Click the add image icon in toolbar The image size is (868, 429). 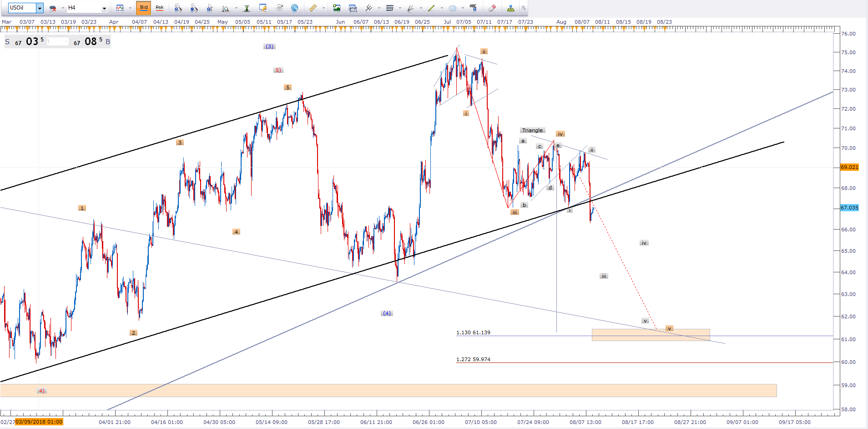point(337,8)
